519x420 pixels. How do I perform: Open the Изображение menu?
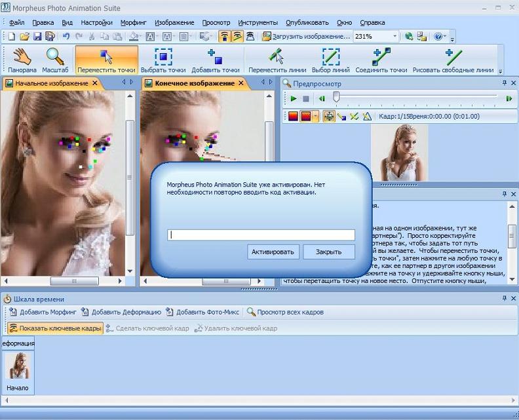point(174,22)
